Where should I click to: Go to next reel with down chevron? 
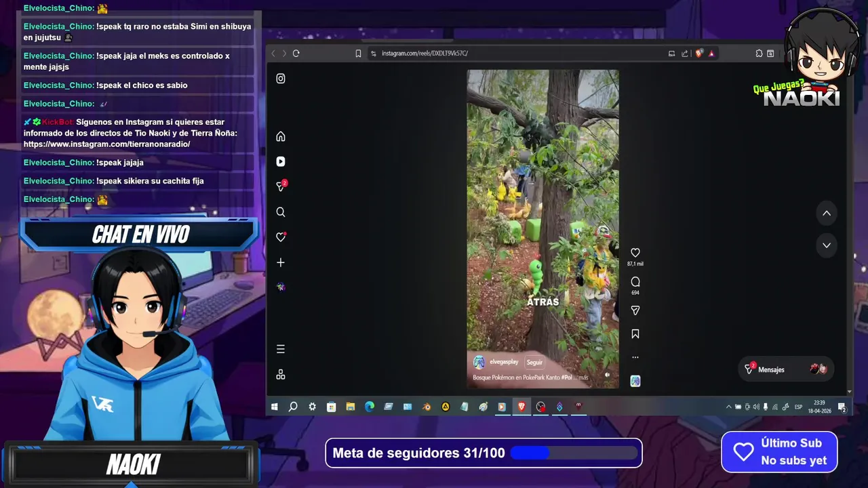point(827,245)
